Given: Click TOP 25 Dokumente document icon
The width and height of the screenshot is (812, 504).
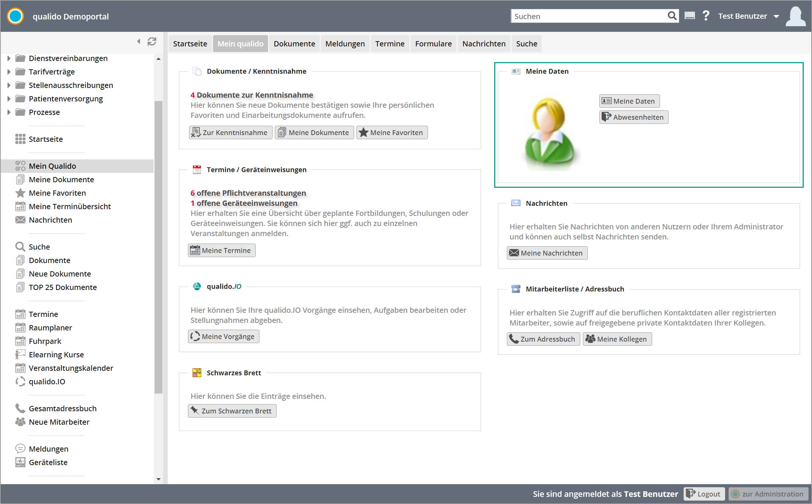Looking at the screenshot, I should pos(20,287).
